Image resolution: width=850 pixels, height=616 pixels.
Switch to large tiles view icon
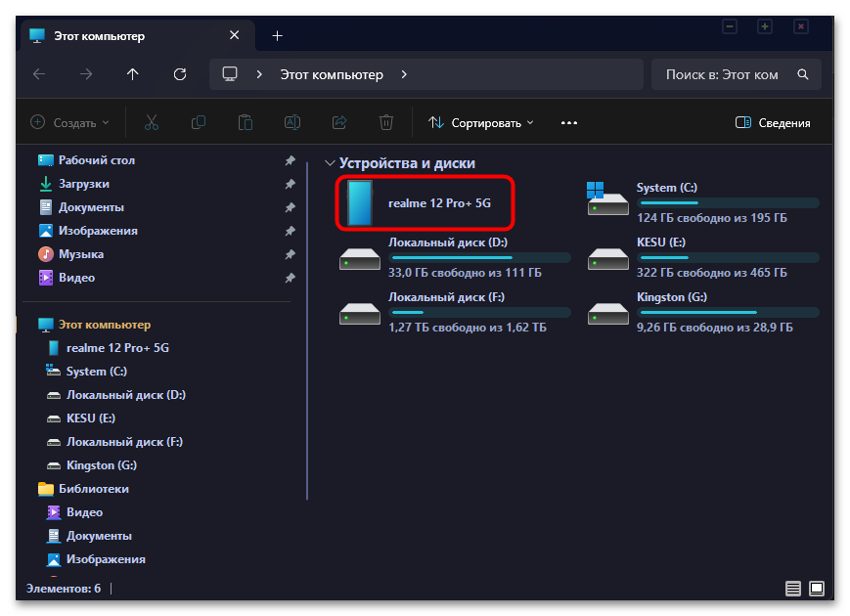[817, 589]
